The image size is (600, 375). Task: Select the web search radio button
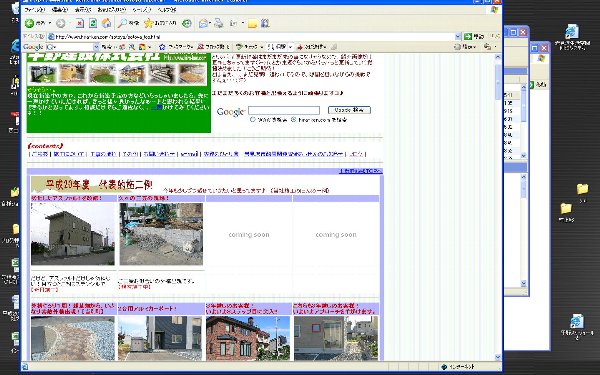tap(253, 119)
